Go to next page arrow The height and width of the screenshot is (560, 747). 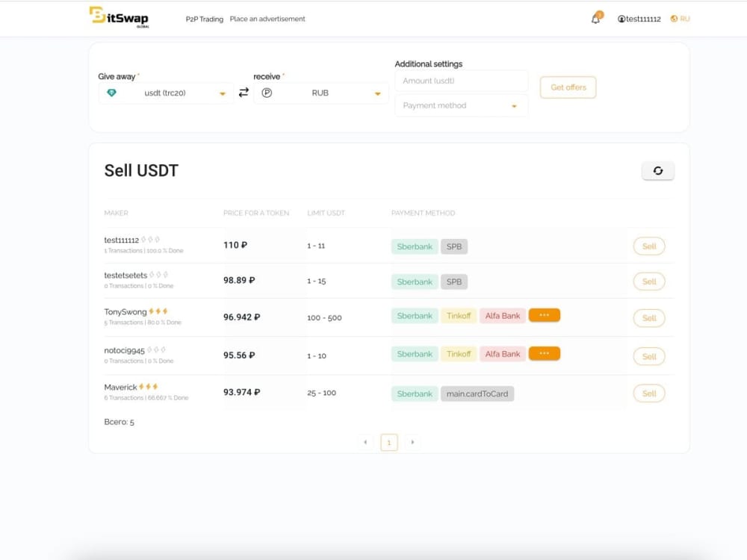412,442
